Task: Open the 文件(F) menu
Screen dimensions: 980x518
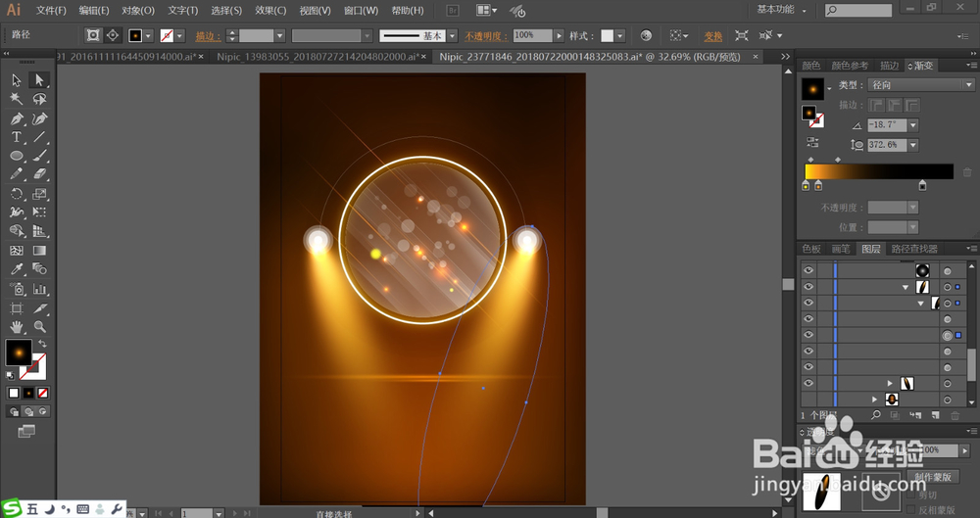Action: (51, 11)
